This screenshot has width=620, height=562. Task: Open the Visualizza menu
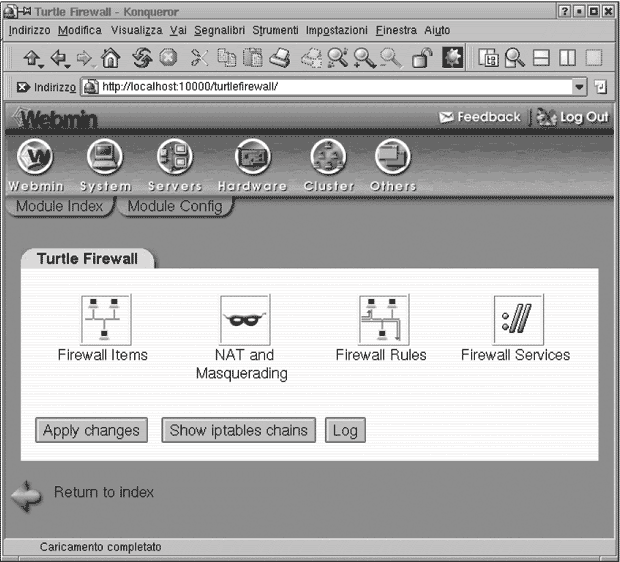(136, 30)
